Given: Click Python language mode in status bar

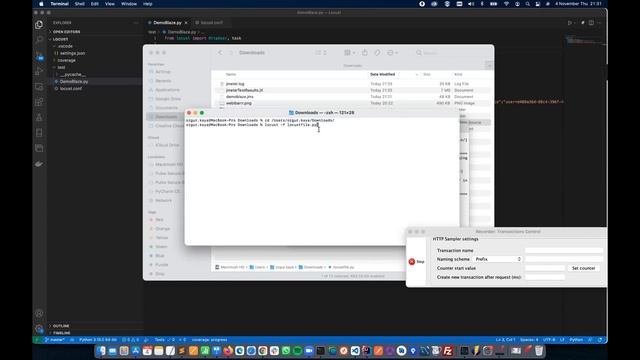Looking at the screenshot, I should (576, 340).
